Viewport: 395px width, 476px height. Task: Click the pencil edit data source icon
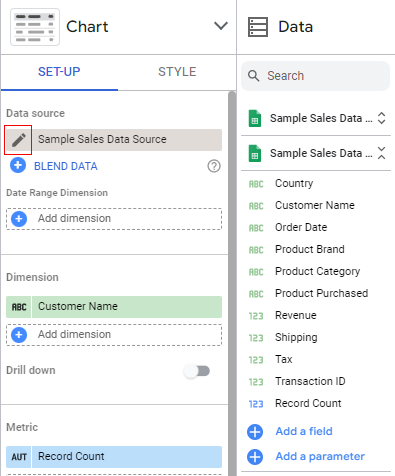click(x=19, y=140)
